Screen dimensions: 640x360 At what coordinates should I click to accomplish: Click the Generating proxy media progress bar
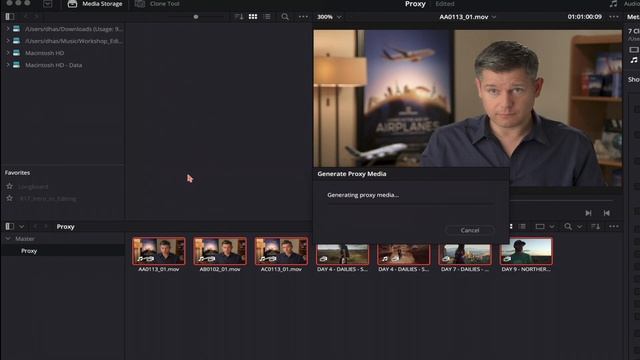point(410,203)
